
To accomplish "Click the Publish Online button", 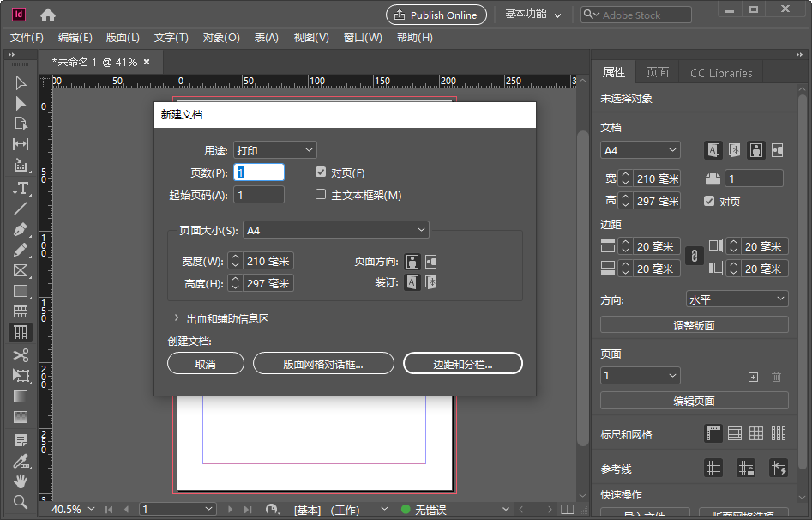I will [x=436, y=15].
